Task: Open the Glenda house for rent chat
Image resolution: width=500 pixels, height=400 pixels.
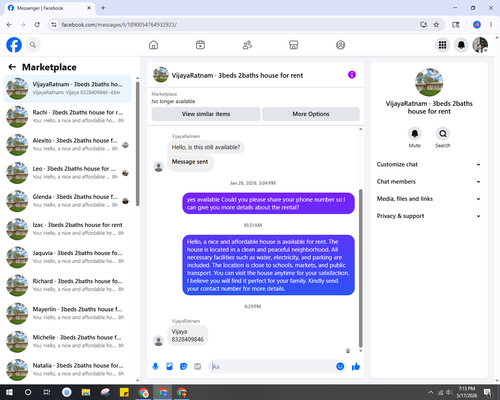Action: [67, 201]
